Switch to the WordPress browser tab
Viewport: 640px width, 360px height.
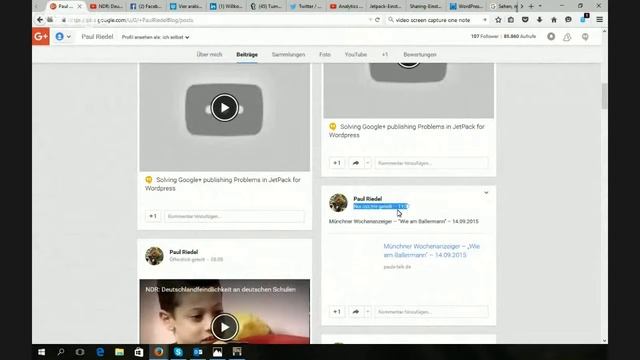pos(467,6)
